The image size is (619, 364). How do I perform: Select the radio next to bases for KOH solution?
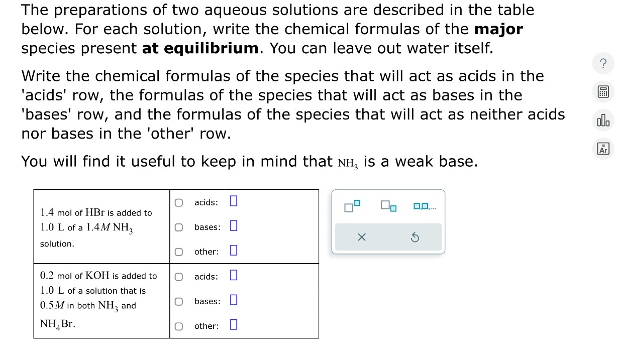click(178, 301)
